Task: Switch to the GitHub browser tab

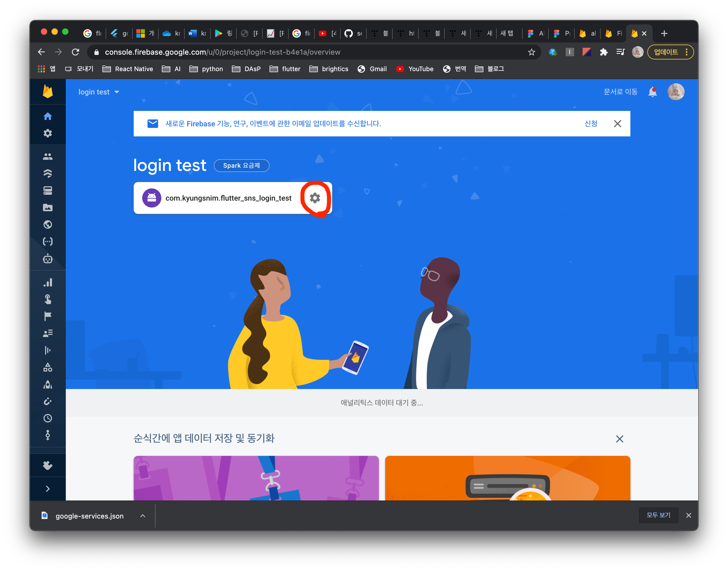Action: pyautogui.click(x=353, y=33)
